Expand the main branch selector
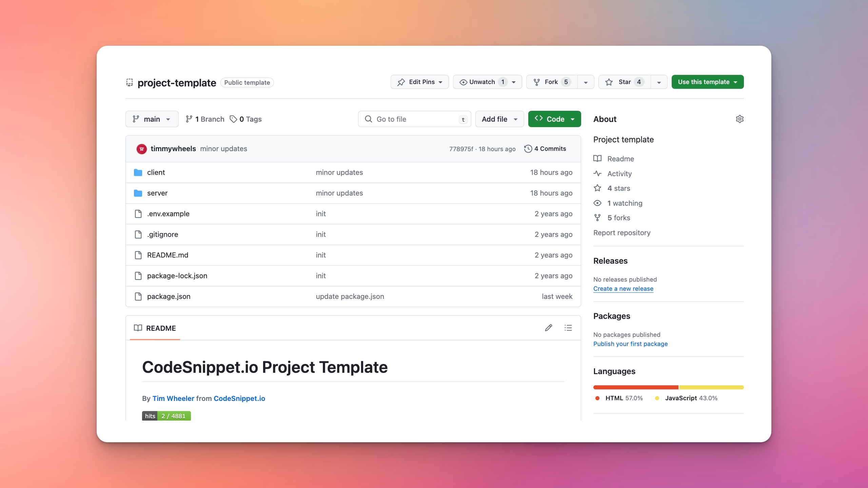This screenshot has width=868, height=488. pyautogui.click(x=152, y=119)
